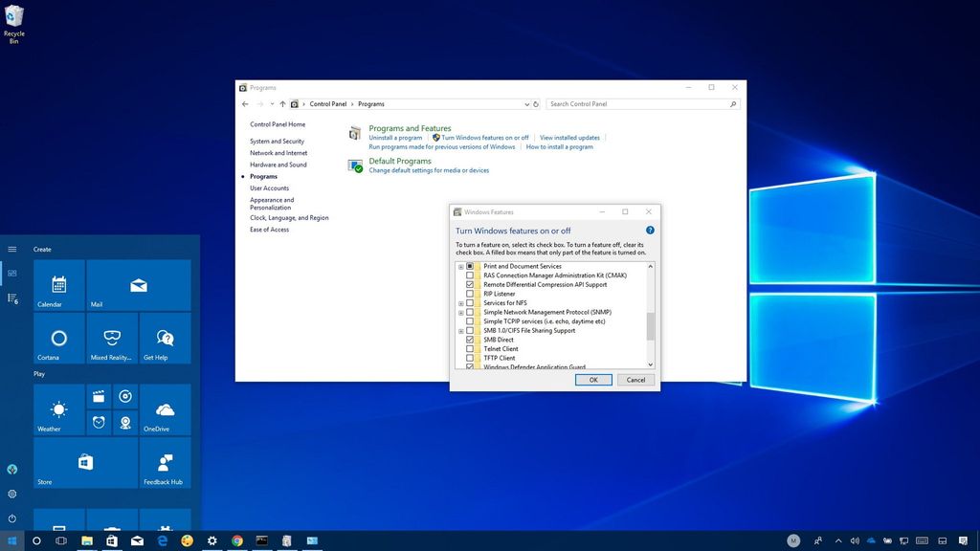
Task: Launch Cortana from the Start menu tiles
Action: (57, 339)
